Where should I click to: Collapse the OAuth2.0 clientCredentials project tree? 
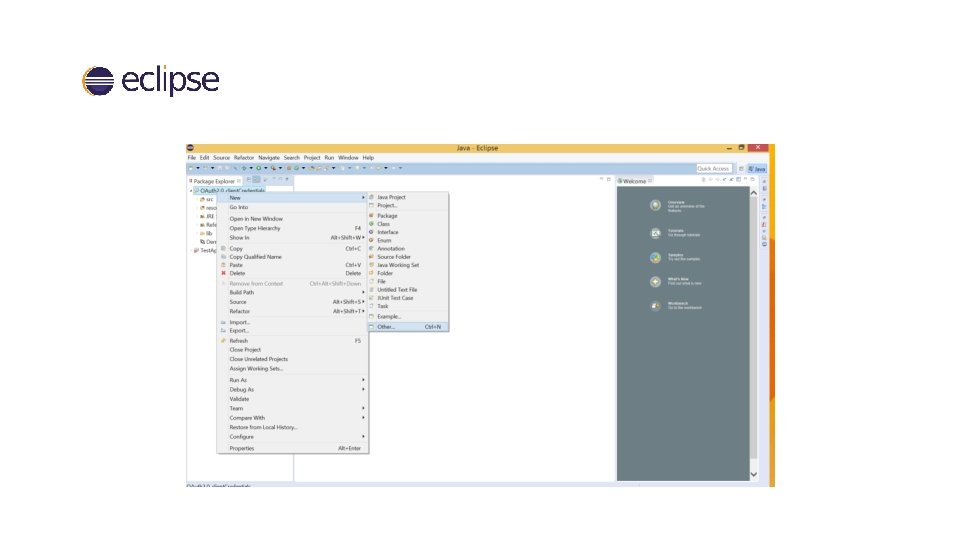pos(190,191)
